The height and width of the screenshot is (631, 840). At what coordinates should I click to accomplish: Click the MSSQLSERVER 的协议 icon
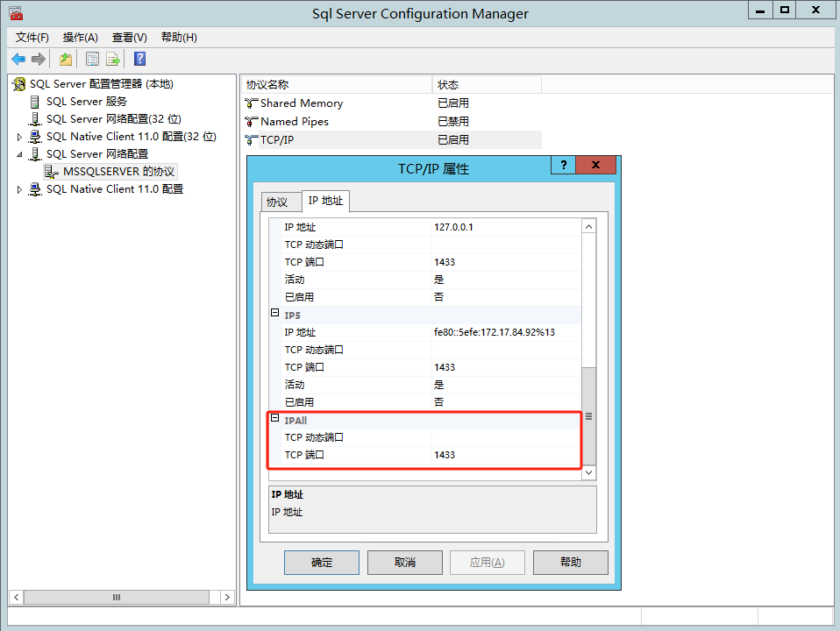(x=52, y=172)
